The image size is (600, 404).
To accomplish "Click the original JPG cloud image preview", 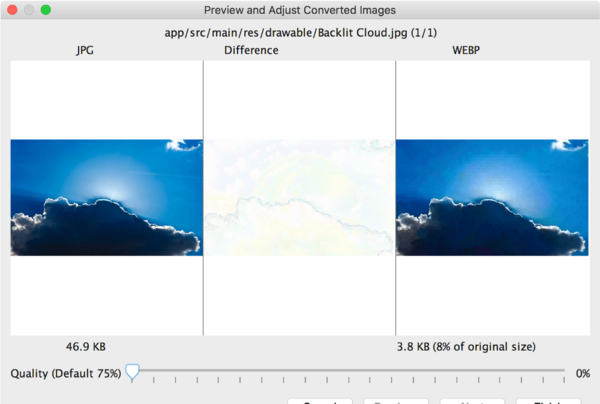I will [x=106, y=197].
